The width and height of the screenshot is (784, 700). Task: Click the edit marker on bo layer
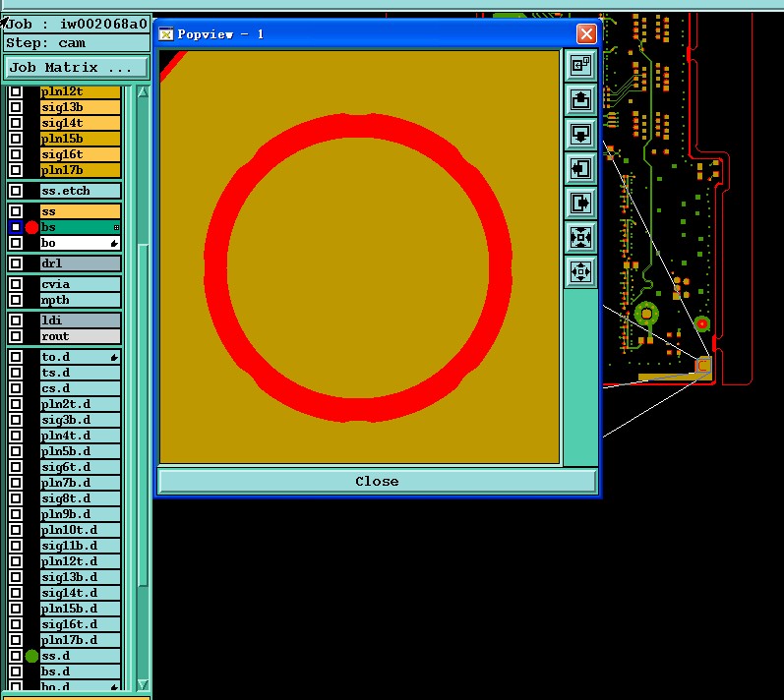[114, 243]
